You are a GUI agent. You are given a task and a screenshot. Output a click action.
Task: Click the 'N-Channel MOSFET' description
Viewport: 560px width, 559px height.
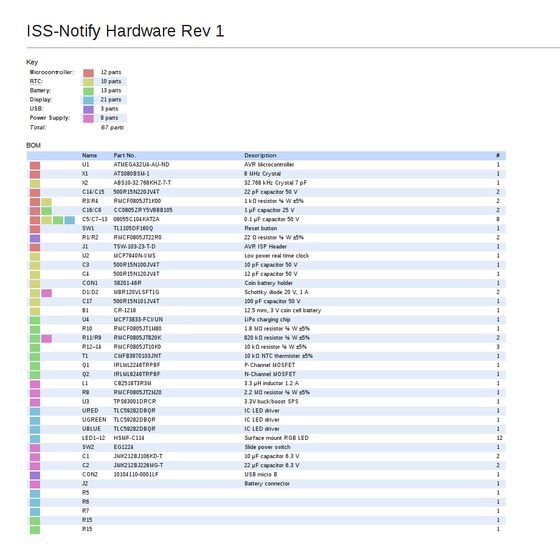coord(270,374)
